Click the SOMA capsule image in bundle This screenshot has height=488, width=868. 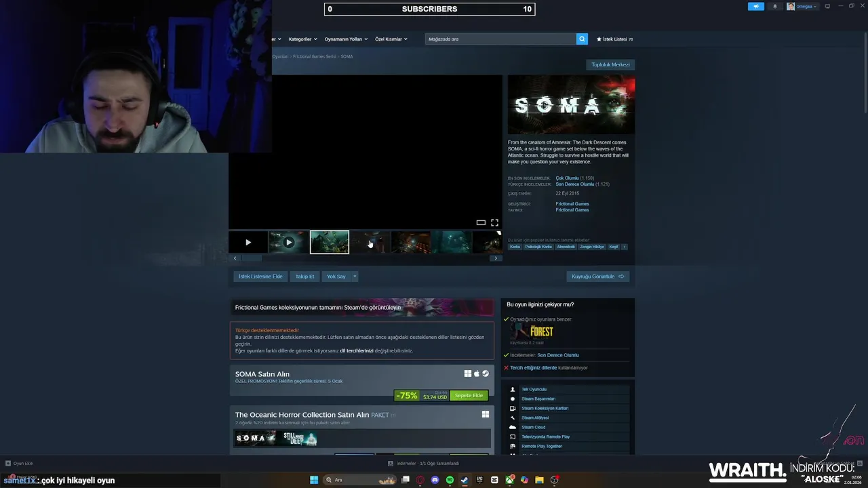point(255,439)
